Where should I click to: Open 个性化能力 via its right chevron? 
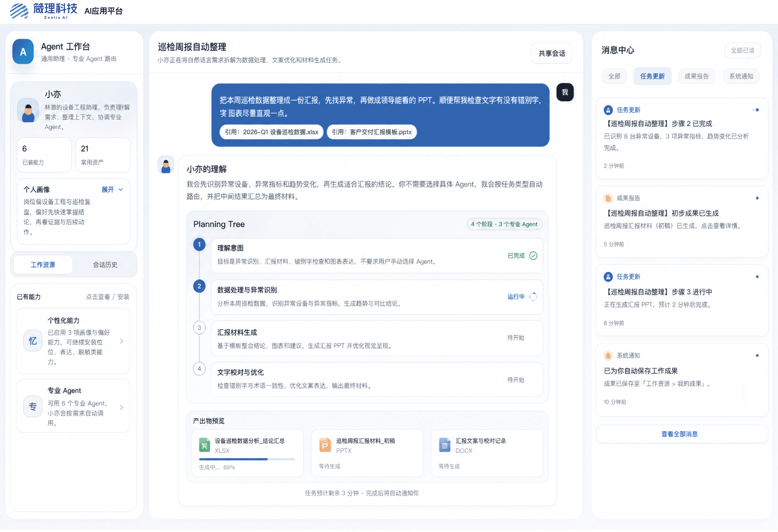(122, 342)
